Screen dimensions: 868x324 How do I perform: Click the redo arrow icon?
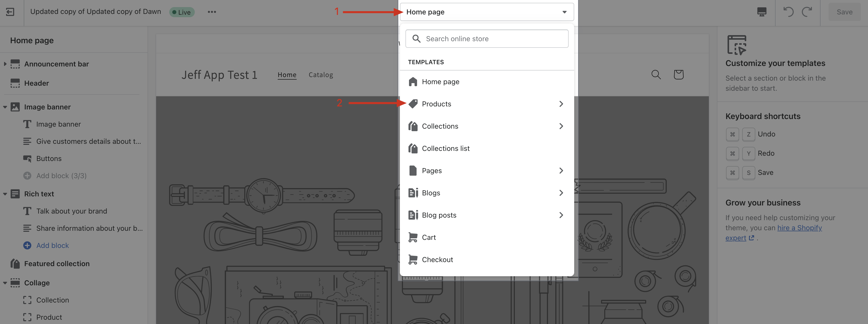807,12
